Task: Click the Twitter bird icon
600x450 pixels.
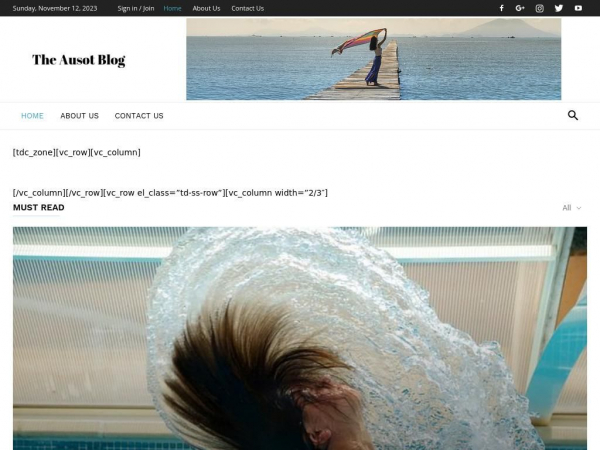Action: click(558, 8)
